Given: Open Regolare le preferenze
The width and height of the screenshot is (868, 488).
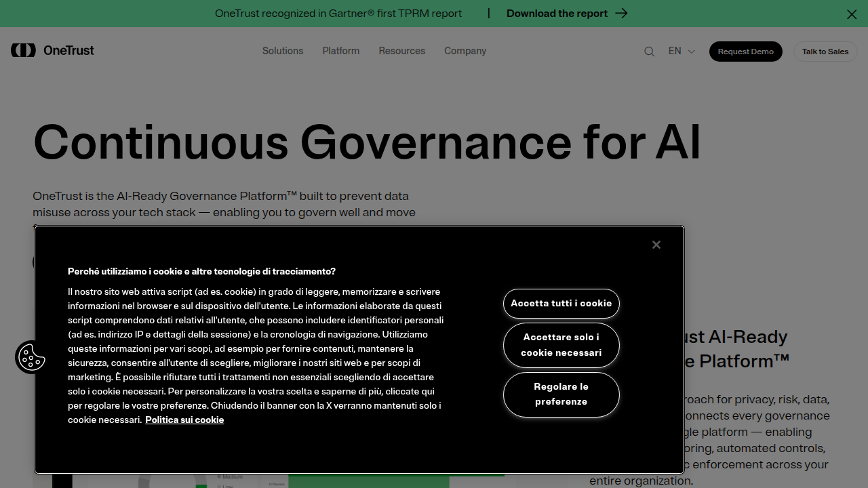Looking at the screenshot, I should pyautogui.click(x=561, y=394).
